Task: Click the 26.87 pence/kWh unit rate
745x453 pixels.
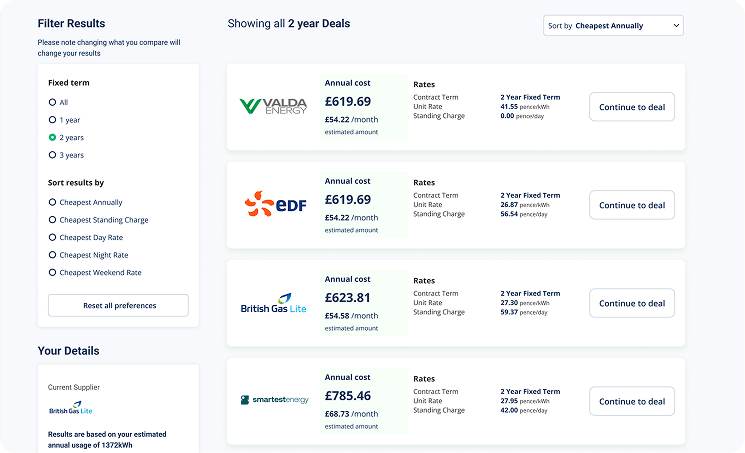Action: point(525,205)
